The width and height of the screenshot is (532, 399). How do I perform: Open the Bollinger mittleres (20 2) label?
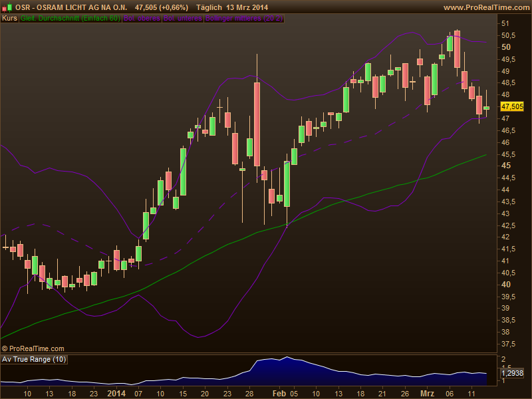coord(244,19)
